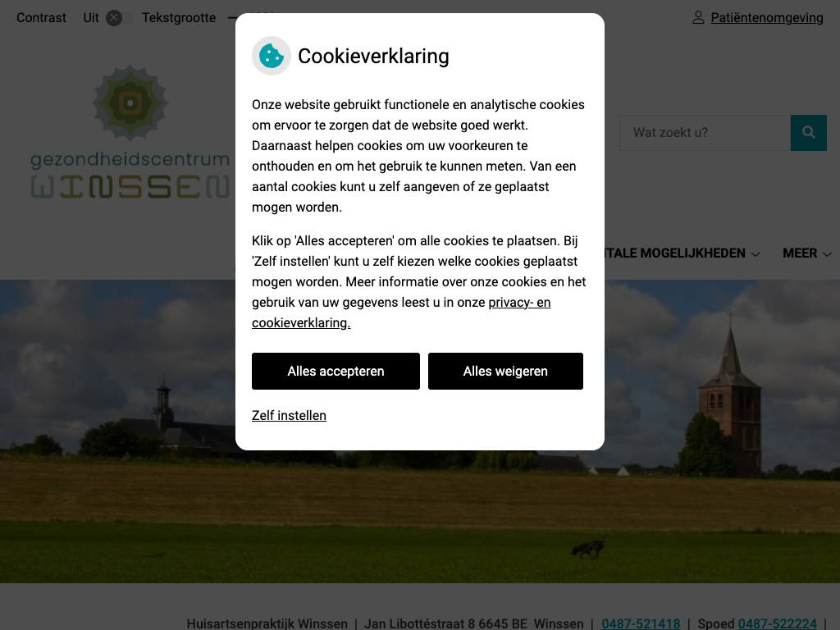Click the Gezondheidscentrum Winssen logo

(x=130, y=132)
